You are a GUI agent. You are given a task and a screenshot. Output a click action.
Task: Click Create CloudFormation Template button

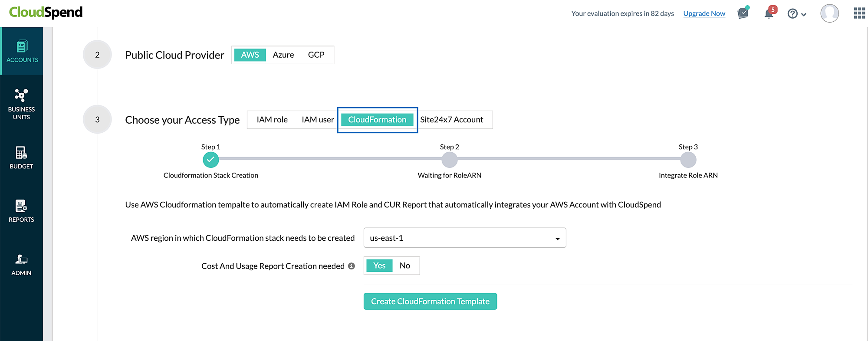[x=430, y=302]
